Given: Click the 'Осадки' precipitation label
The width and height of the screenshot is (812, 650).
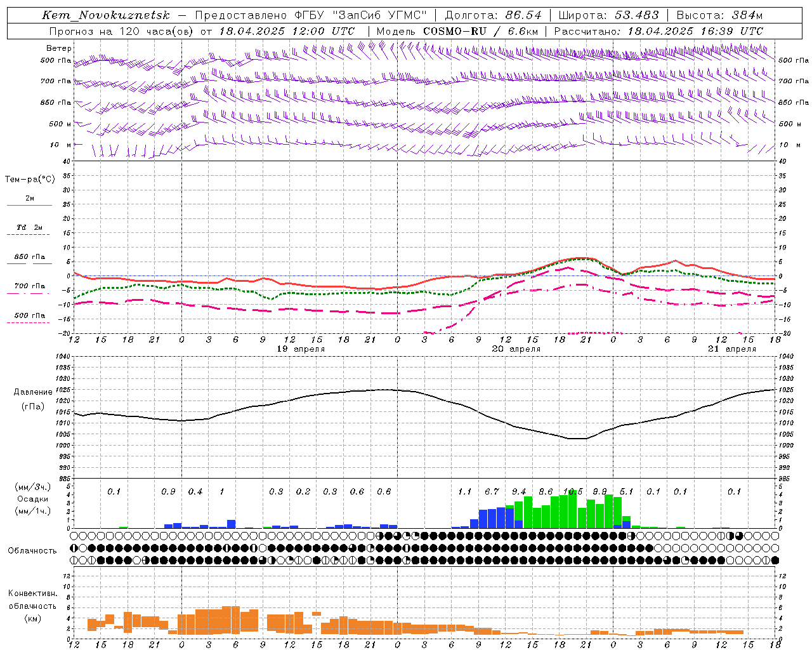Looking at the screenshot, I should [32, 499].
